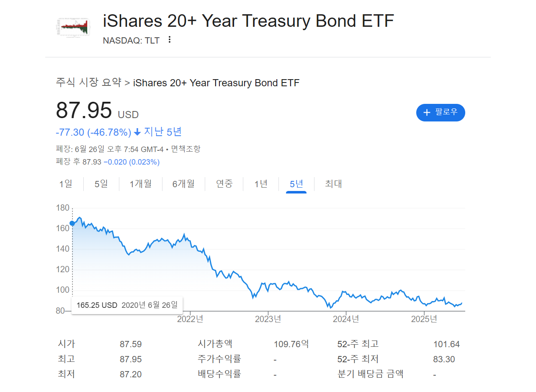Select the 연중 year-to-date tab
536x392 pixels.
click(224, 184)
